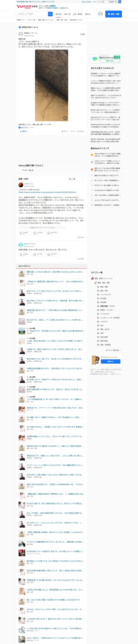Open sidebar question 歯間ブラシ初心者です

[106, 96]
